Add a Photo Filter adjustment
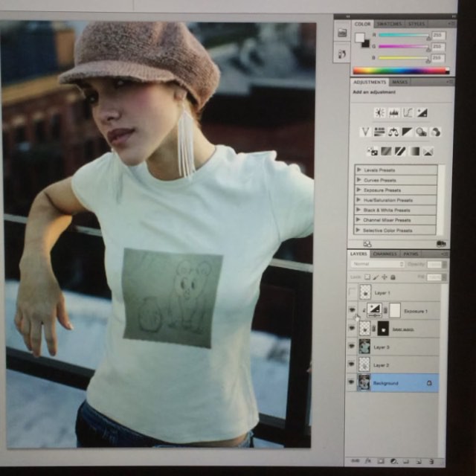 point(421,132)
